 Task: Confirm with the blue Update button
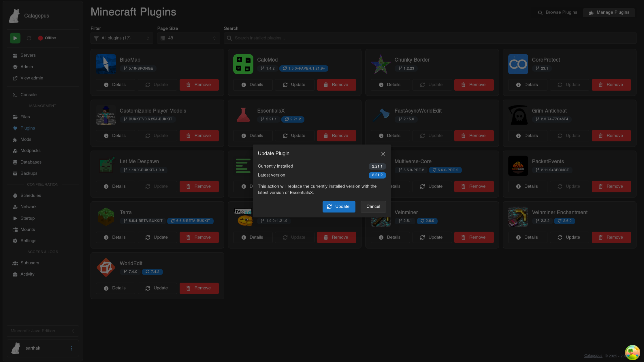[339, 206]
